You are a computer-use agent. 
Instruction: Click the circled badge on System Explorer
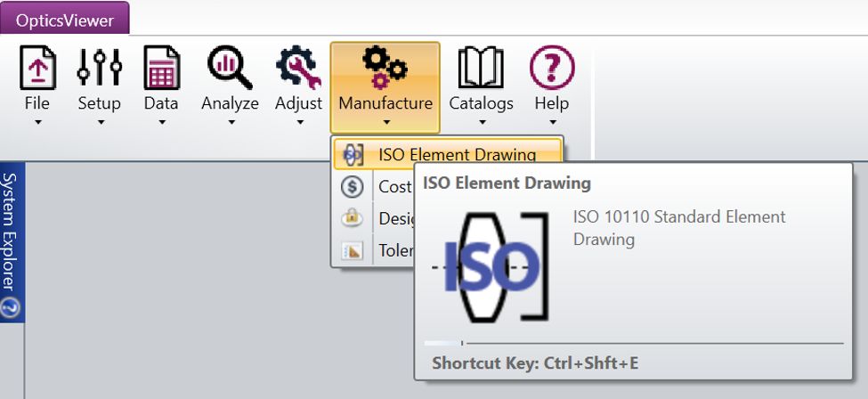[x=12, y=308]
